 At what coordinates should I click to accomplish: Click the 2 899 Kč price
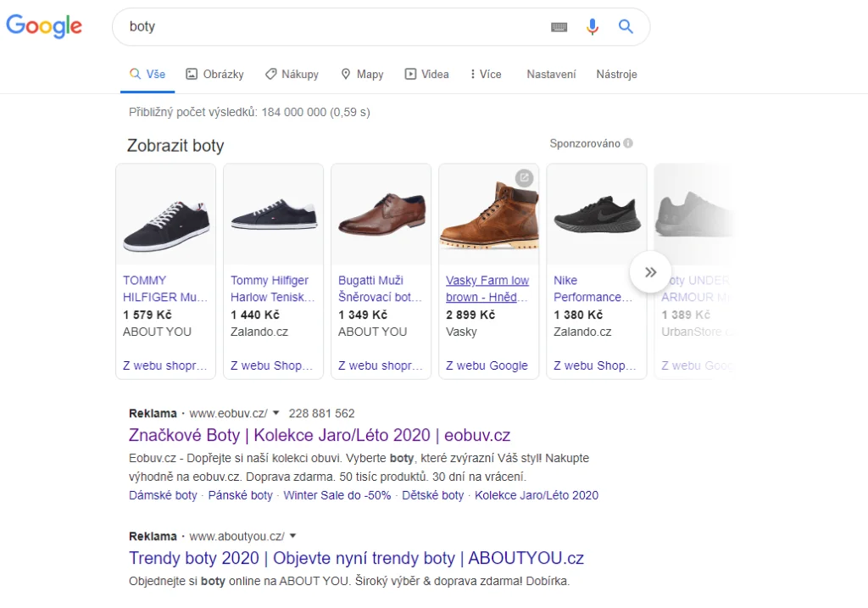(x=470, y=315)
